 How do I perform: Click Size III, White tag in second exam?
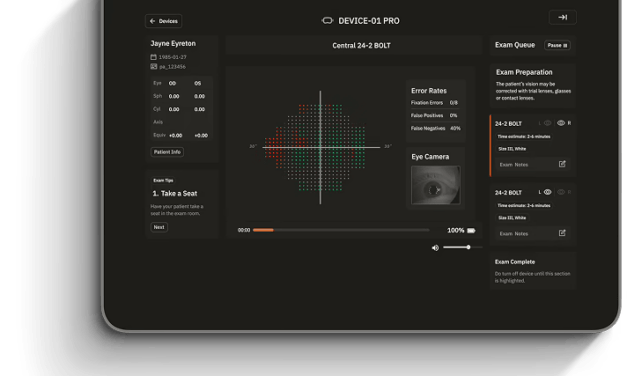(512, 218)
